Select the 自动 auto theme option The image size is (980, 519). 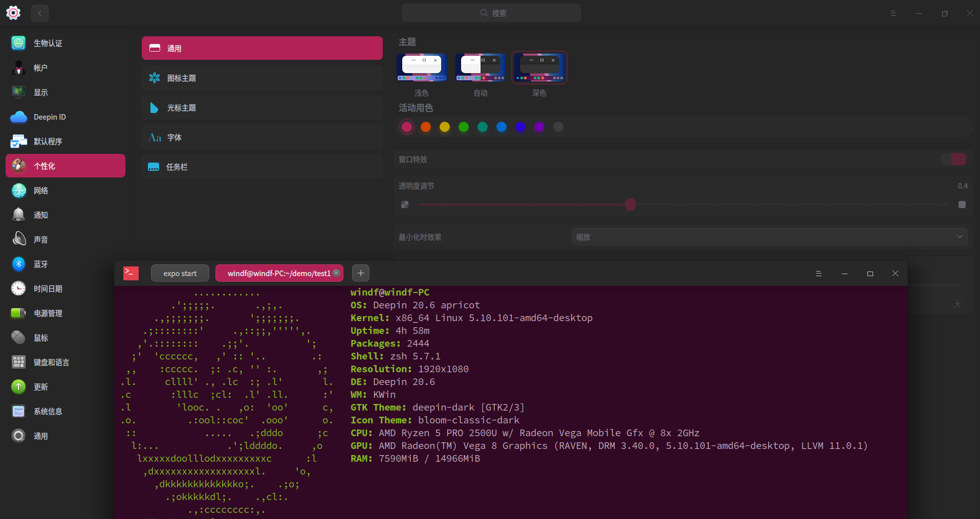(480, 68)
